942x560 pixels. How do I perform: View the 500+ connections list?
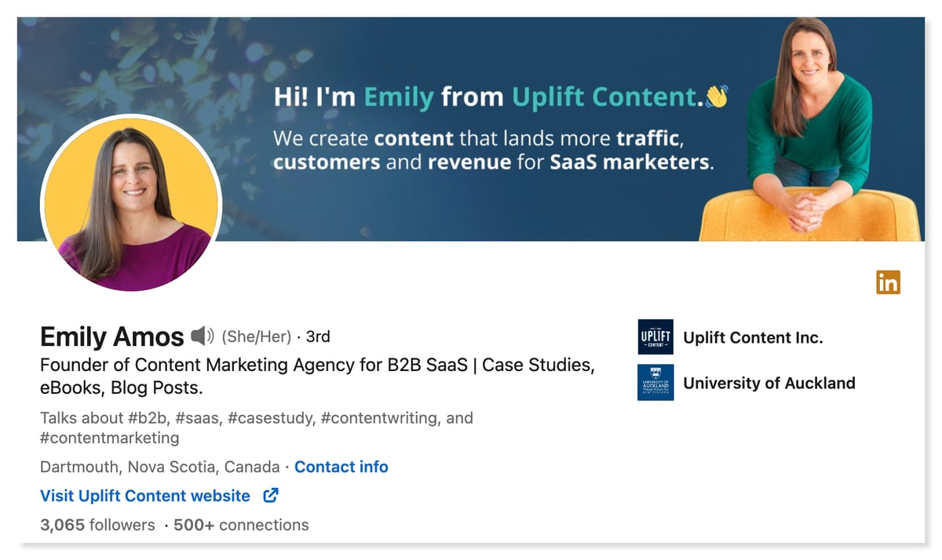coord(241,525)
